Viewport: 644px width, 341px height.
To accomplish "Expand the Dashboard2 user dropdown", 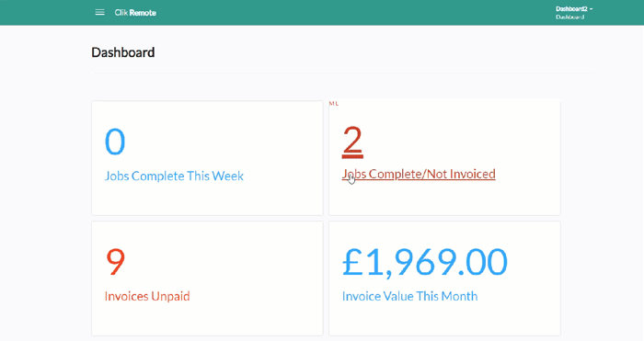I will (574, 9).
